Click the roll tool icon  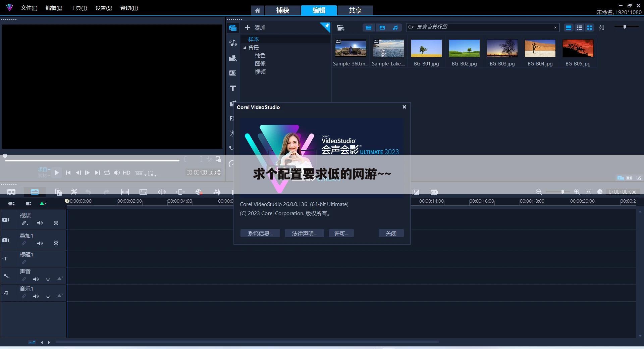[162, 192]
